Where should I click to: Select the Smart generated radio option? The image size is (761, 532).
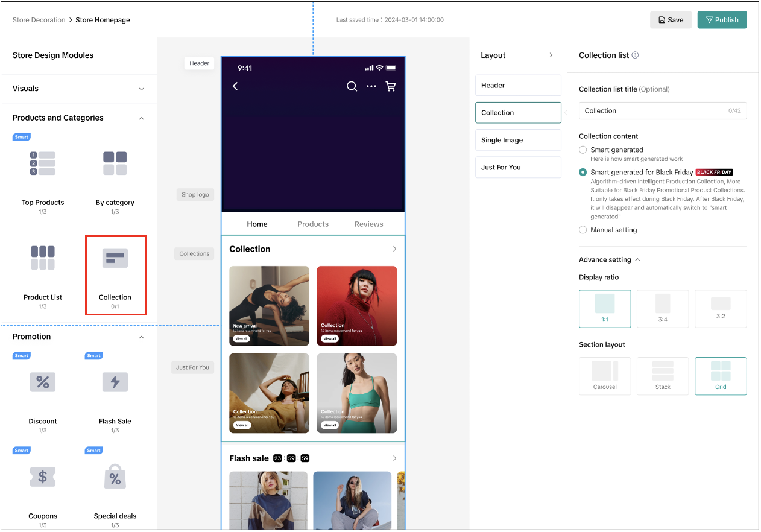click(x=583, y=150)
